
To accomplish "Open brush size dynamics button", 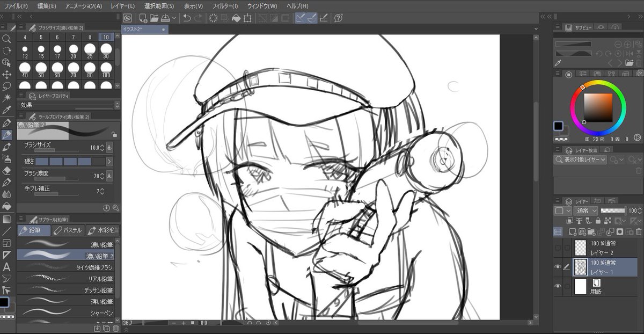I will click(x=109, y=147).
